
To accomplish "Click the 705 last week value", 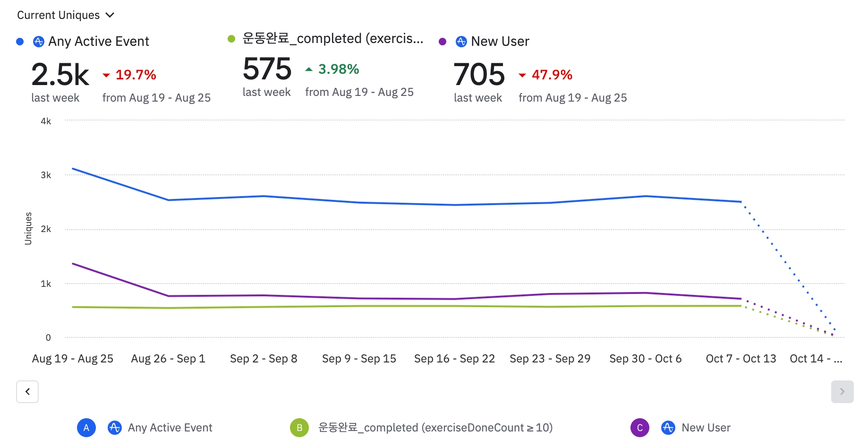I will point(479,75).
